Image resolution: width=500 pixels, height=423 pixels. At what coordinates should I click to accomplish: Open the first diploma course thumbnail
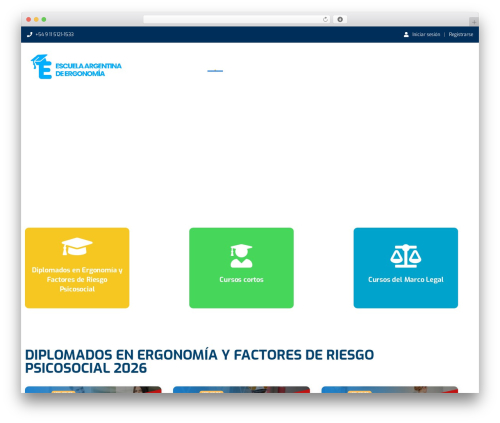click(93, 390)
